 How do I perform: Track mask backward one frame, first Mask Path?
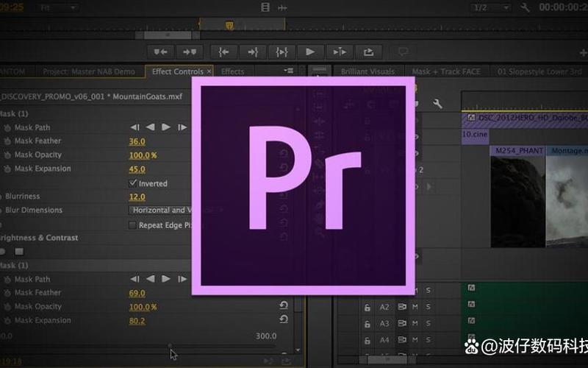point(135,127)
